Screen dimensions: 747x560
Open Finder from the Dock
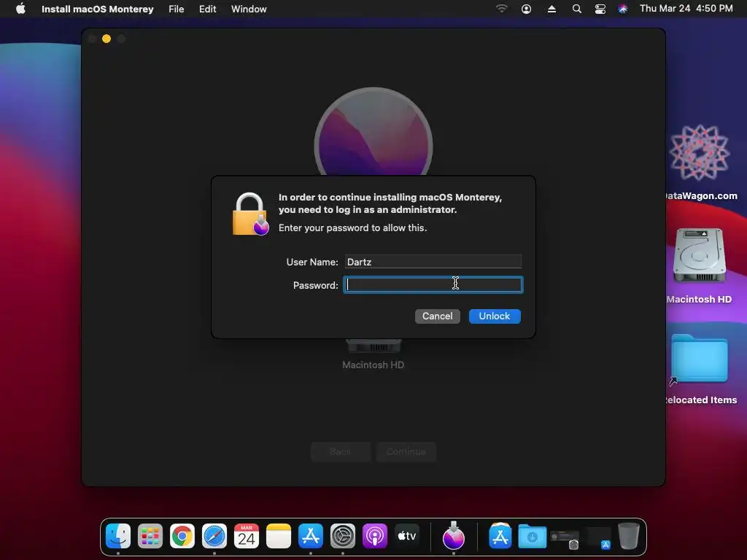(118, 536)
